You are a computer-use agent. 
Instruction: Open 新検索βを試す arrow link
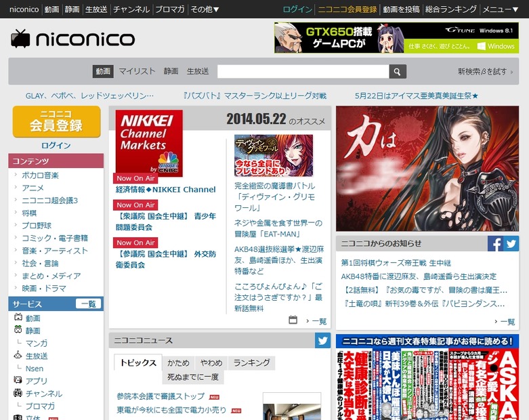click(485, 72)
